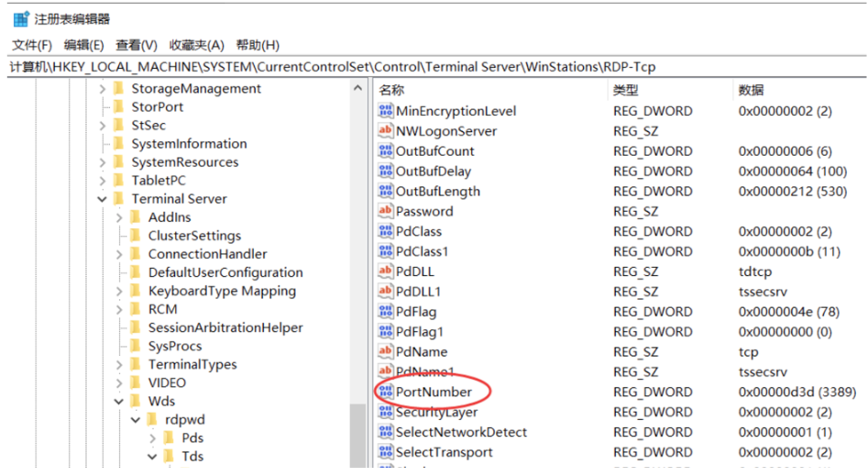868x476 pixels.
Task: Click the MinEncryptionLevel DWORD icon
Action: point(386,111)
